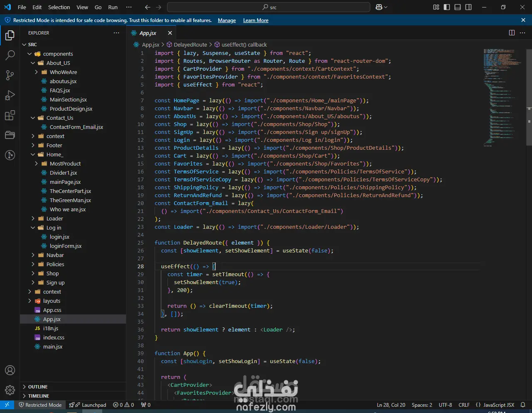532x413 pixels.
Task: Toggle the bottom panel visibility
Action: (x=458, y=7)
